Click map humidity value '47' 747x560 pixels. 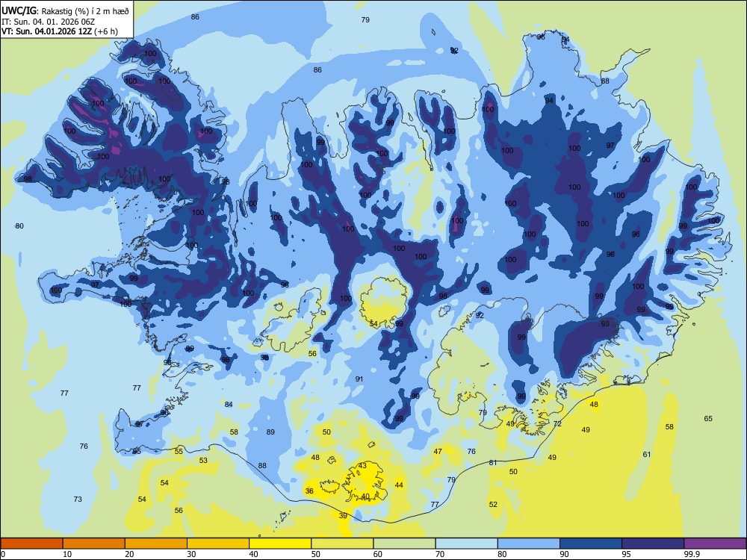click(x=438, y=451)
